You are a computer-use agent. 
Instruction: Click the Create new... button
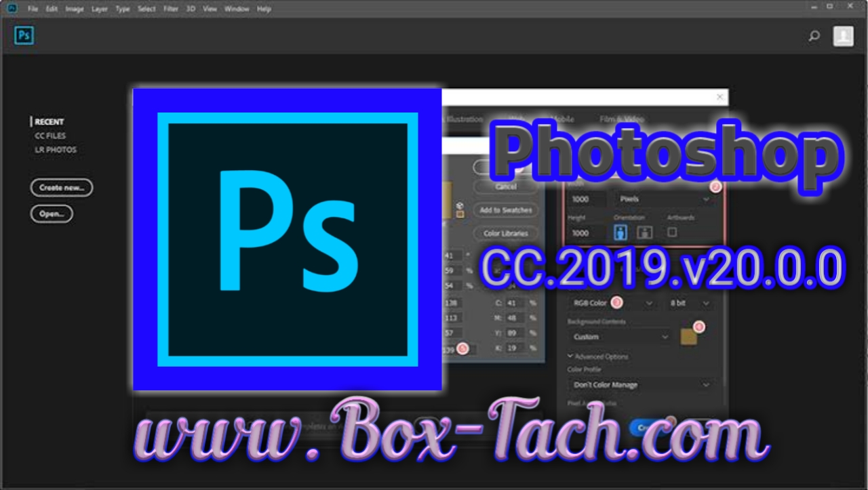[62, 188]
